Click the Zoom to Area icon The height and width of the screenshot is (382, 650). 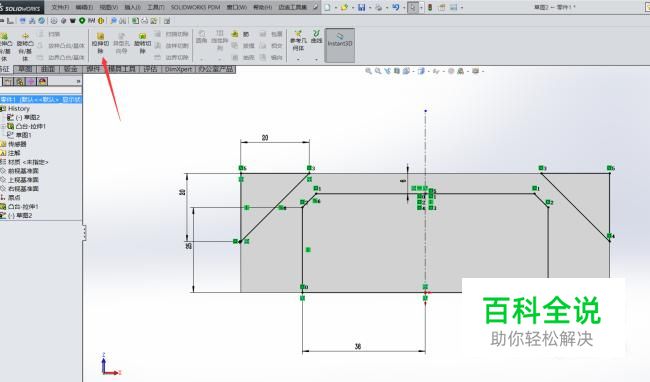(378, 71)
